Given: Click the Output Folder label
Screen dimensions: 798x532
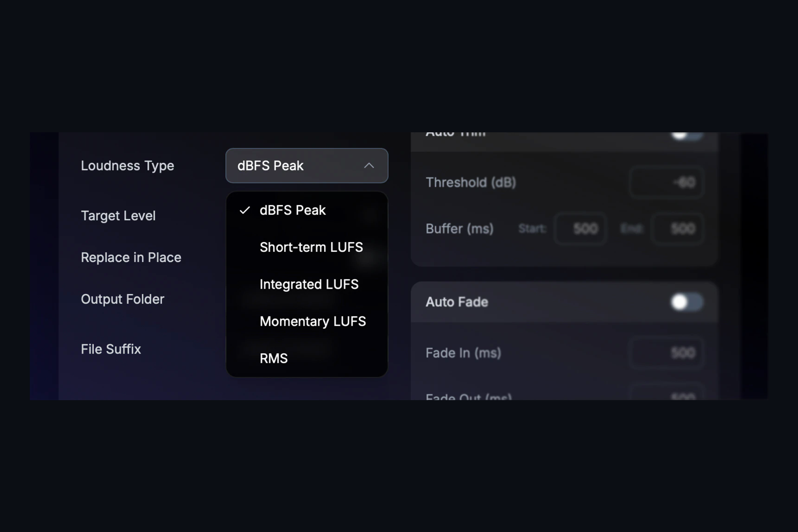Looking at the screenshot, I should click(122, 299).
